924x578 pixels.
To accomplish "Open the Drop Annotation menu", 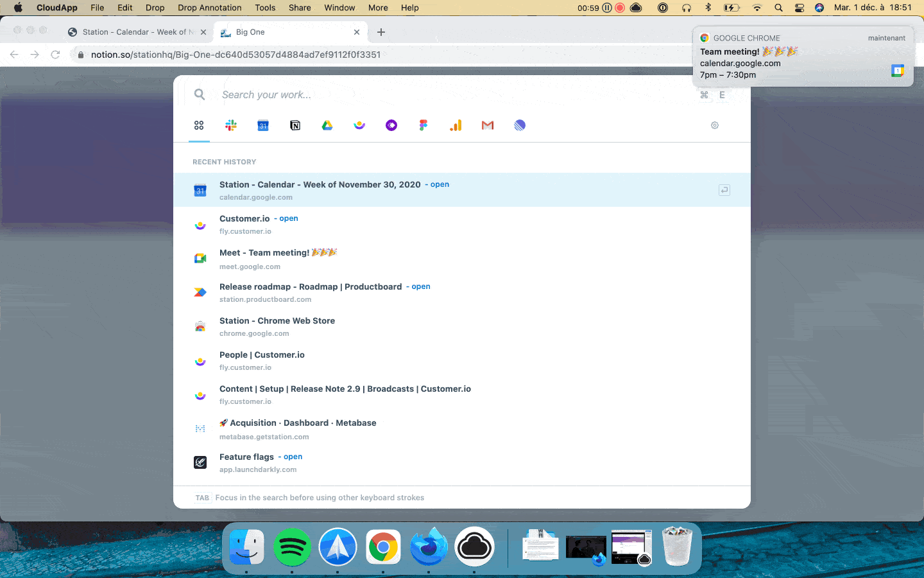I will (210, 8).
